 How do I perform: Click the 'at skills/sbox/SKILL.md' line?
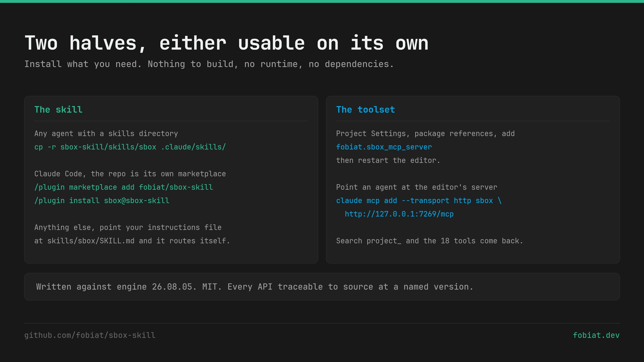[x=132, y=241]
